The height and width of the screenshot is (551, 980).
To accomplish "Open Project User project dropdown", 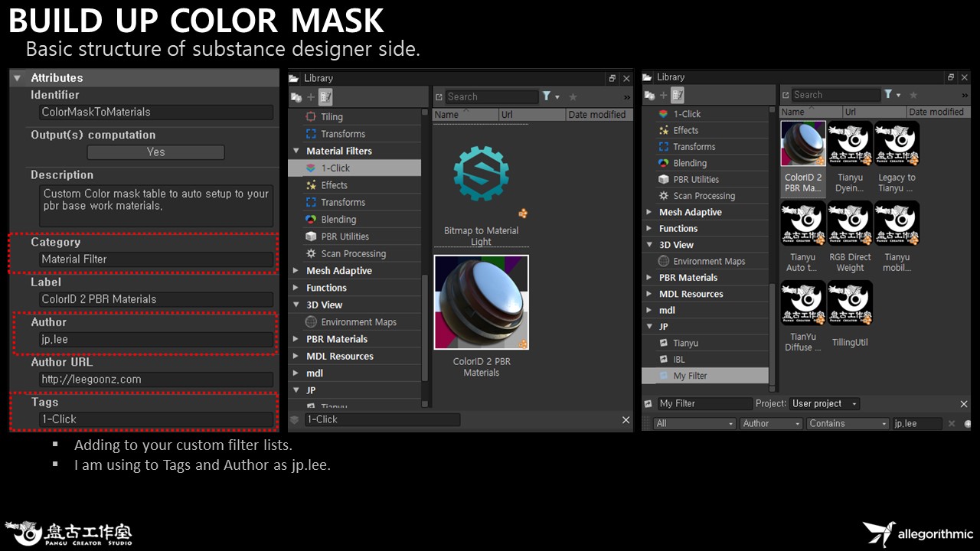I will point(825,403).
